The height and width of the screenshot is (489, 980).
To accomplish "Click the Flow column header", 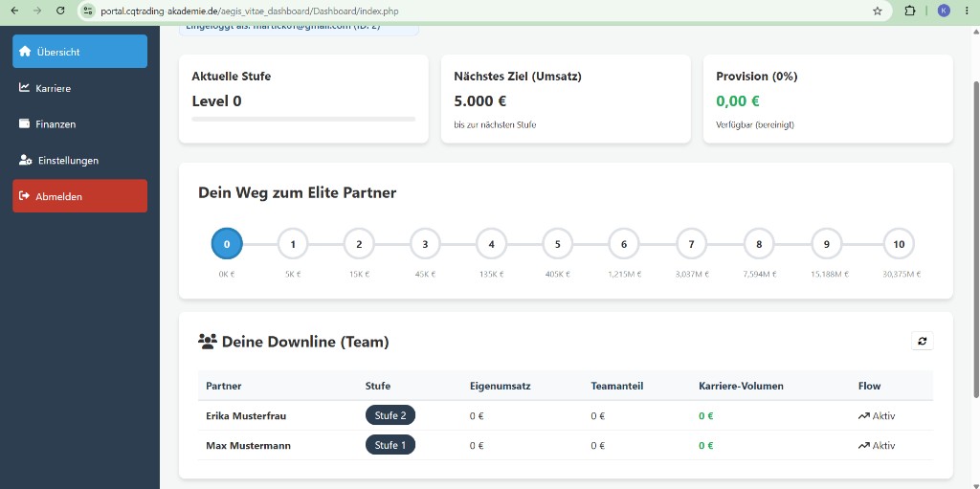I will (x=869, y=386).
